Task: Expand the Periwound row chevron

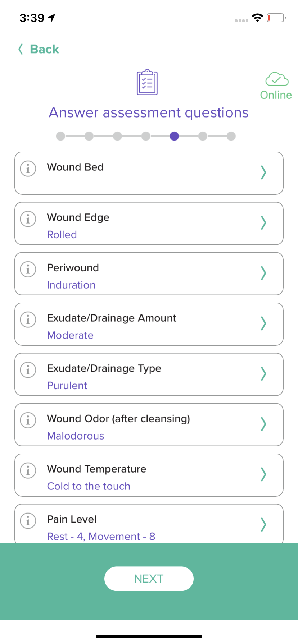Action: coord(263,273)
